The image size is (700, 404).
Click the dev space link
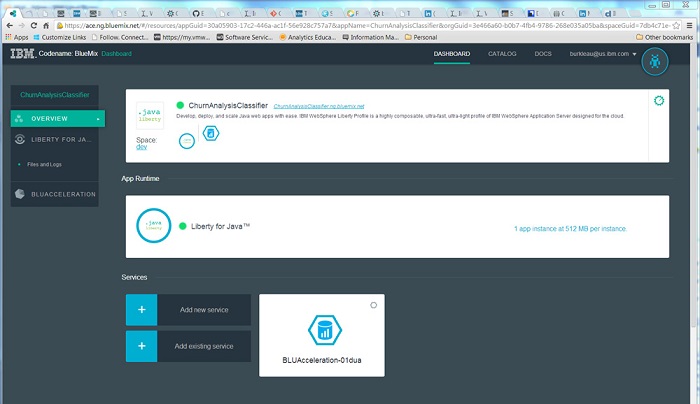141,147
